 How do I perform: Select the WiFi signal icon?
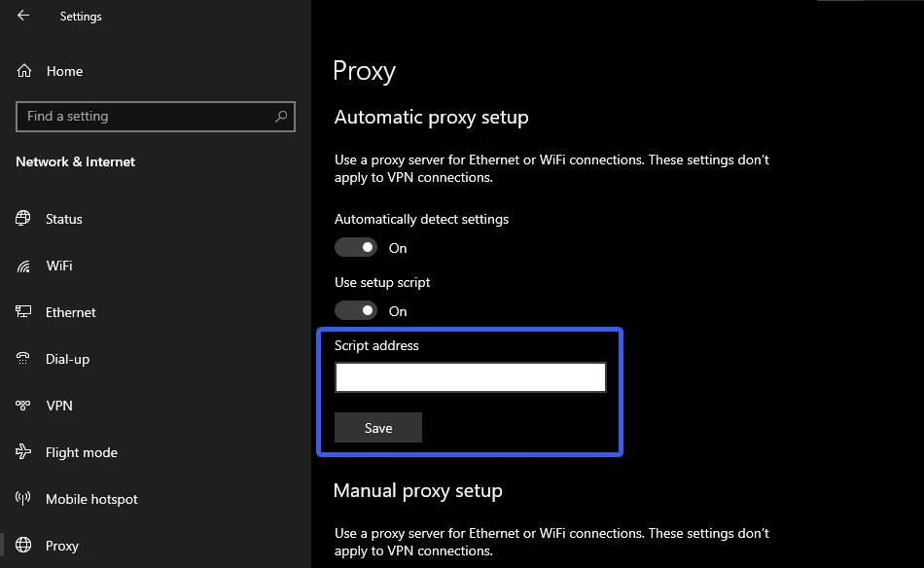(24, 266)
